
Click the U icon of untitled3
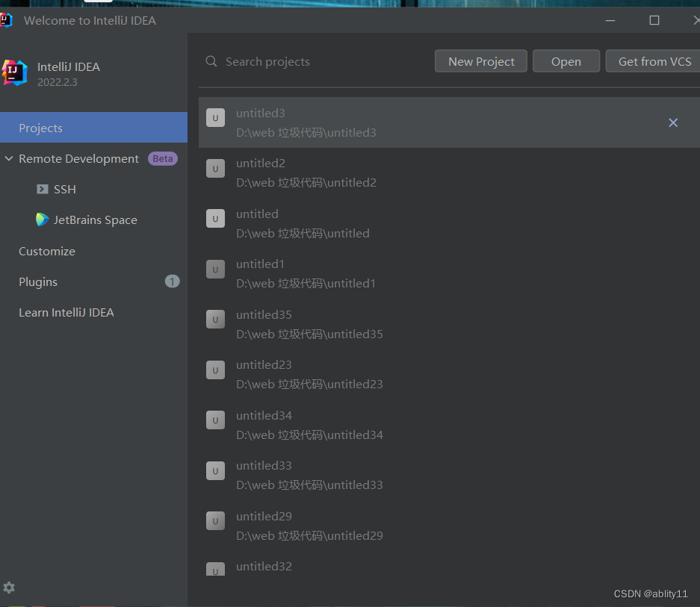click(x=215, y=118)
